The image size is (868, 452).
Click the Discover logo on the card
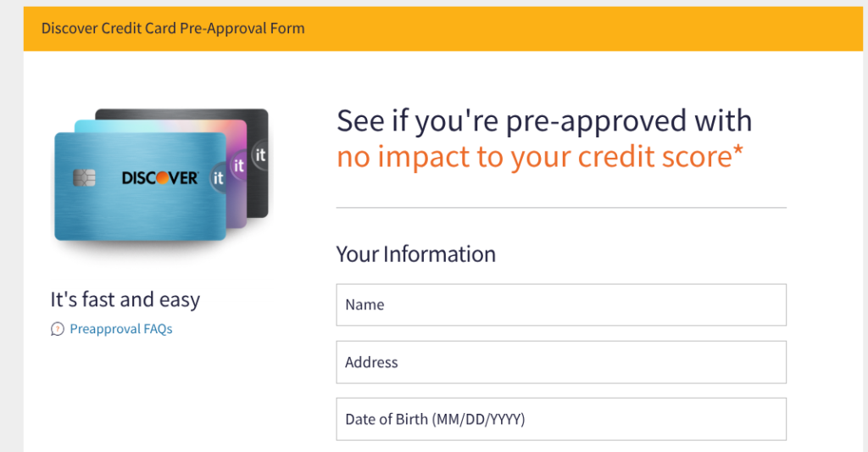159,178
